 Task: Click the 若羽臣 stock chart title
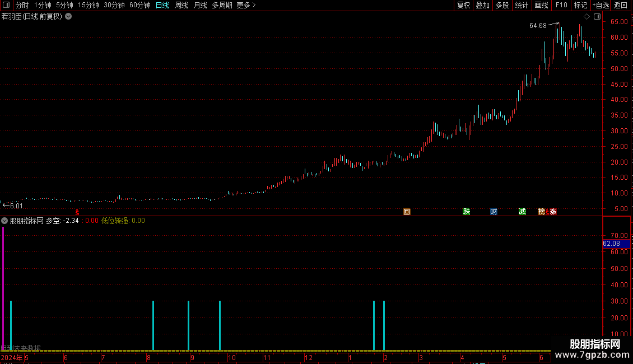click(31, 17)
